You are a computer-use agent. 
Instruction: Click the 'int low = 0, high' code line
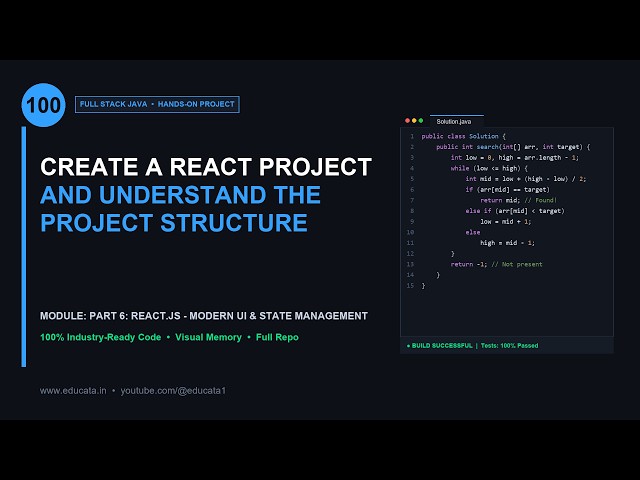(x=515, y=158)
